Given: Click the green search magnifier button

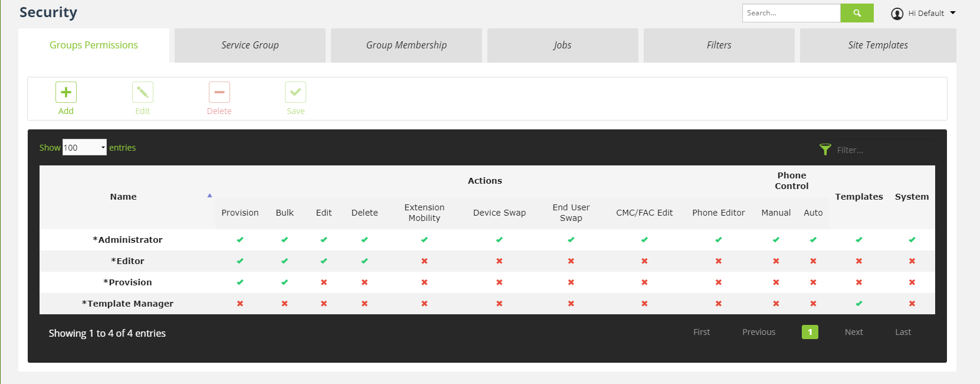Looking at the screenshot, I should coord(857,13).
